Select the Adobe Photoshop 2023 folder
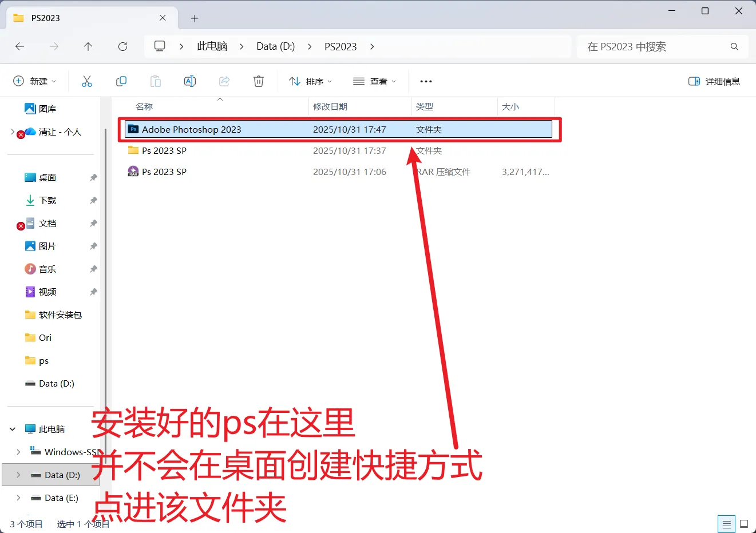This screenshot has width=756, height=533. tap(339, 129)
